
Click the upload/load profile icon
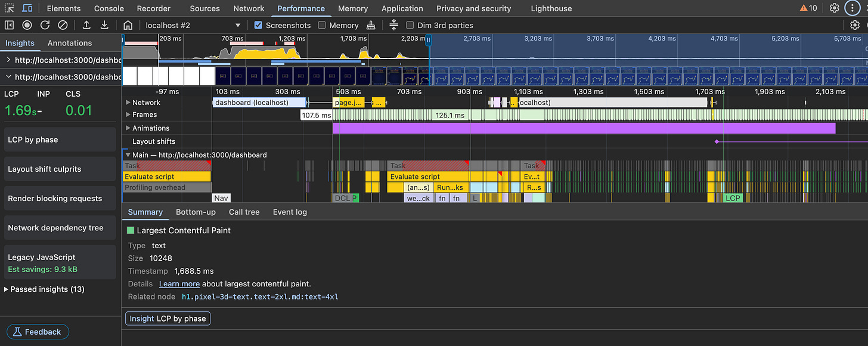(86, 25)
